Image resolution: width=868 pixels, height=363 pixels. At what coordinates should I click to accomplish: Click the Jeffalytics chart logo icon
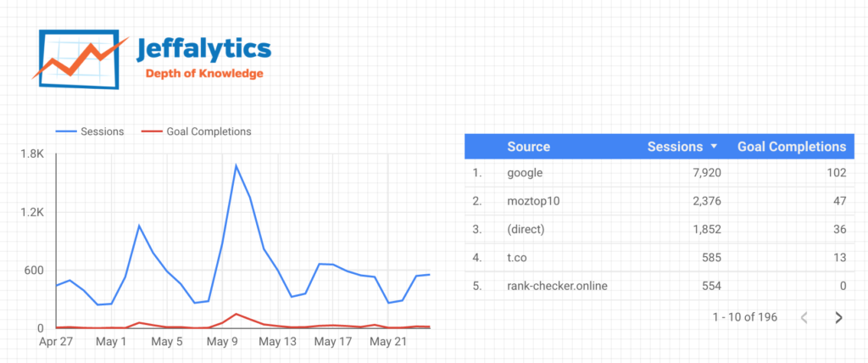[81, 59]
